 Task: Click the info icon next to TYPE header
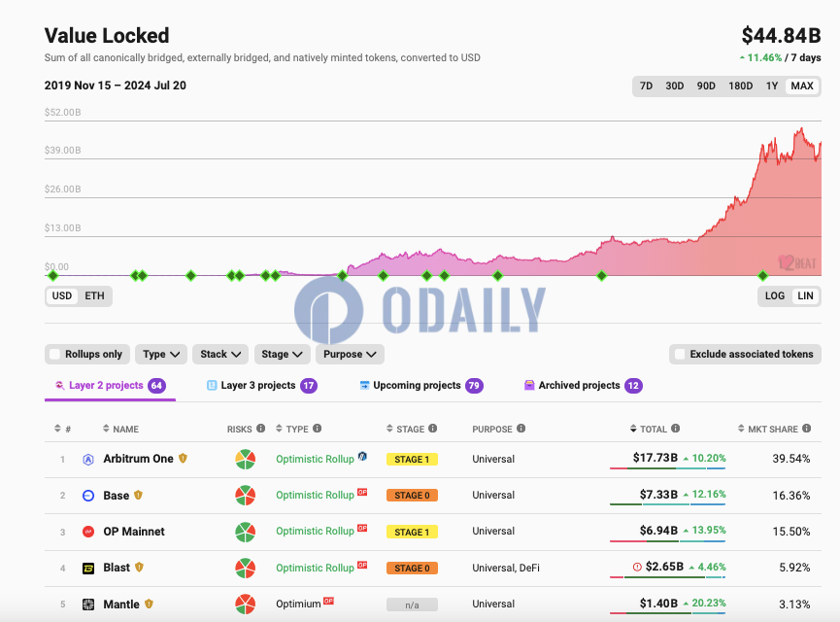[x=318, y=428]
